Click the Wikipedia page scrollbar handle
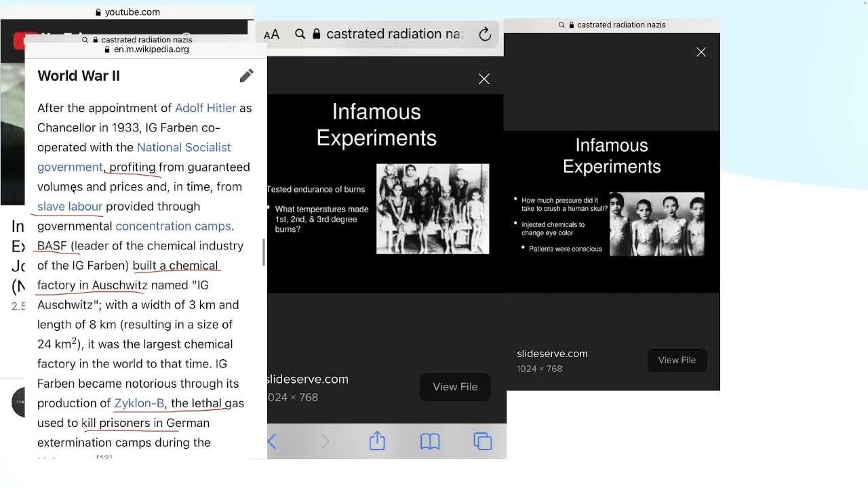Screen dimensions: 868x488 pyautogui.click(x=263, y=252)
